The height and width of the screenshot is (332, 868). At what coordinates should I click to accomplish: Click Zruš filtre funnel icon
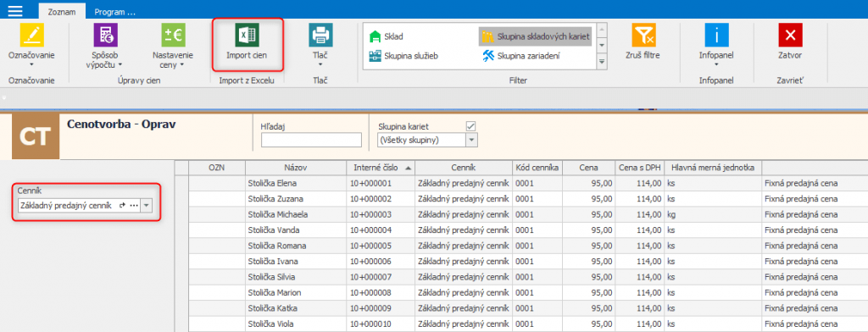tap(644, 35)
